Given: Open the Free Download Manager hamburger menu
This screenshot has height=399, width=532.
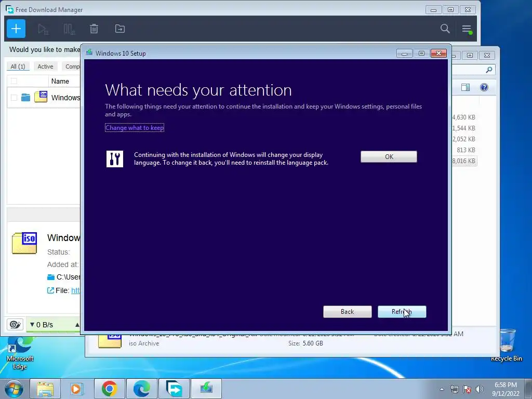Looking at the screenshot, I should pyautogui.click(x=467, y=29).
